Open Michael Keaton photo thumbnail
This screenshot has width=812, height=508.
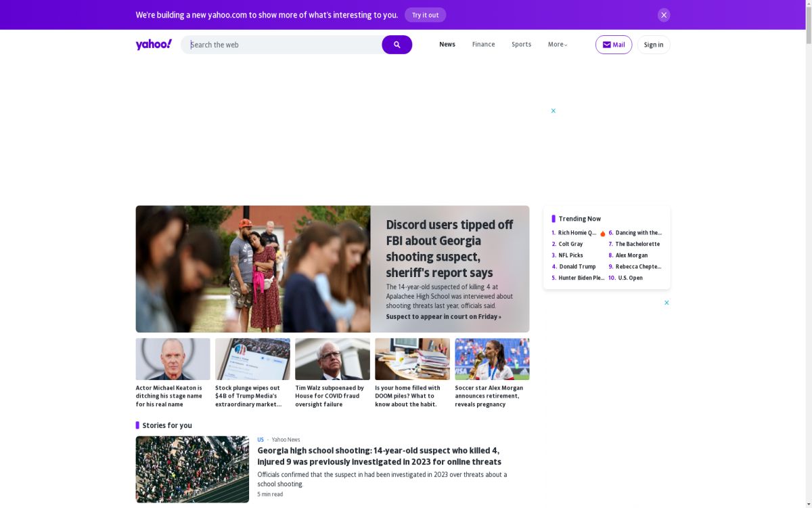tap(173, 359)
